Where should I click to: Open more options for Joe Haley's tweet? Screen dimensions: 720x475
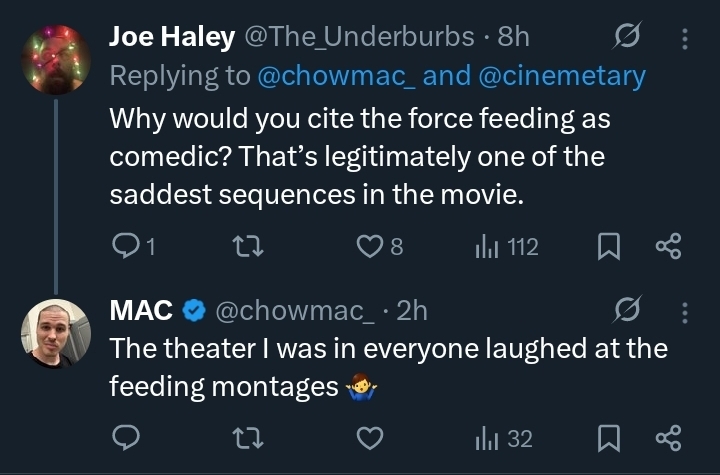[x=684, y=38]
